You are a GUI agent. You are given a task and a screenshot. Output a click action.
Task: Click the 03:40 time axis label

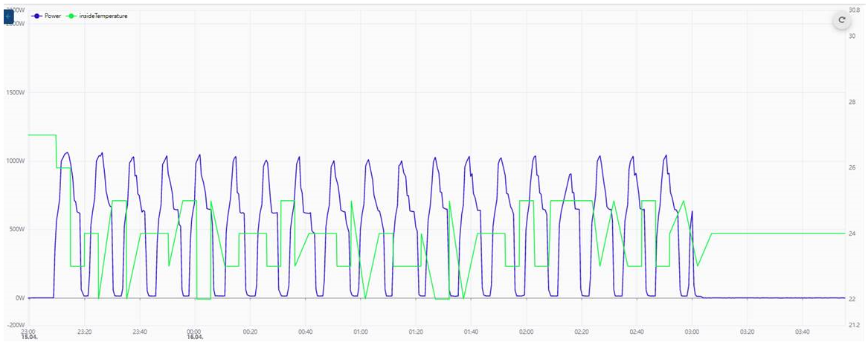[x=803, y=332]
